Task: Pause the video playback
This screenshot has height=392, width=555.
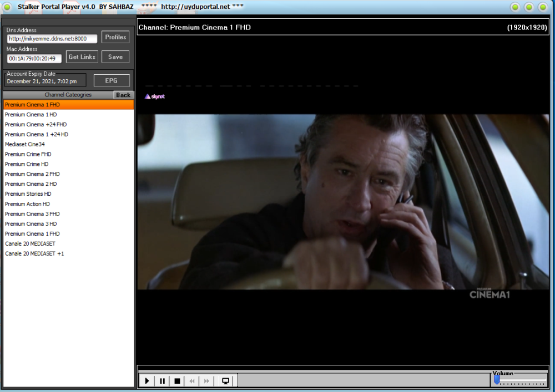Action: pos(162,381)
